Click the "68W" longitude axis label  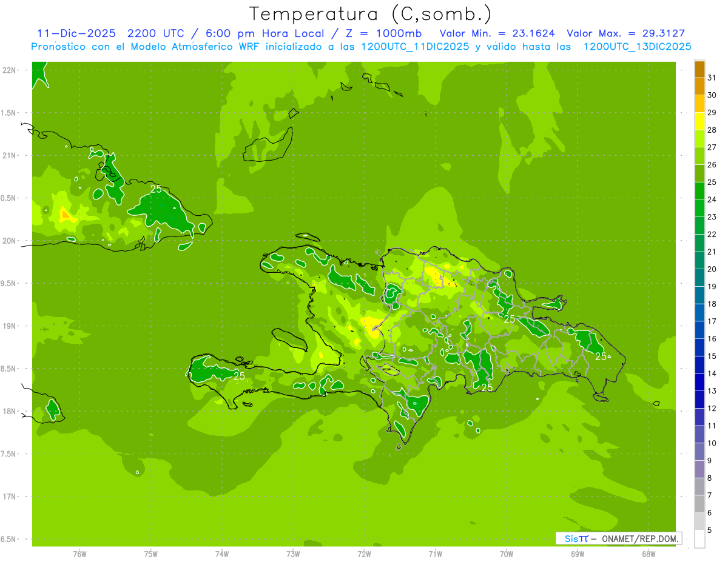click(649, 554)
